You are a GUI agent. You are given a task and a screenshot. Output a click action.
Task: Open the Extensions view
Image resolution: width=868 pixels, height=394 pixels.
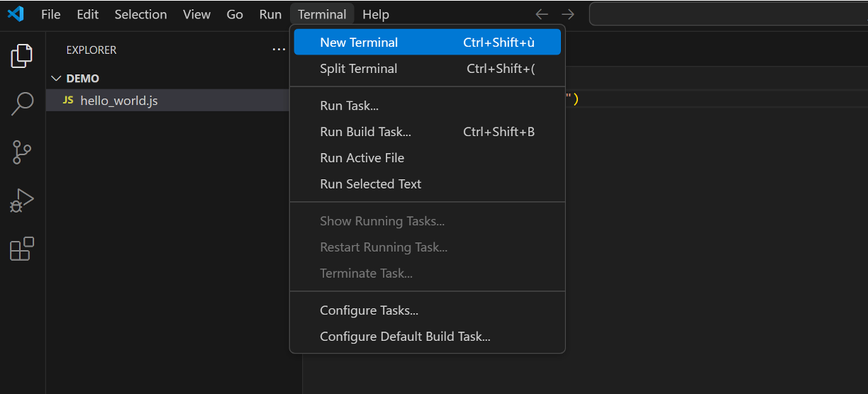click(x=22, y=249)
